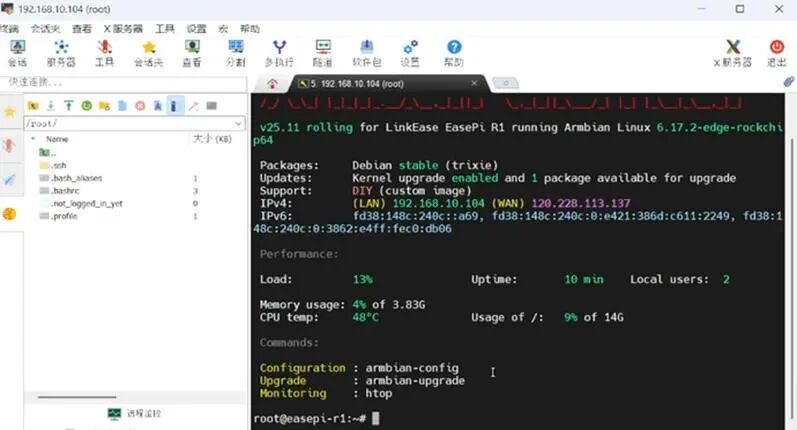The image size is (797, 430).
Task: Open the 帮助 (Help) question mark icon
Action: point(454,52)
